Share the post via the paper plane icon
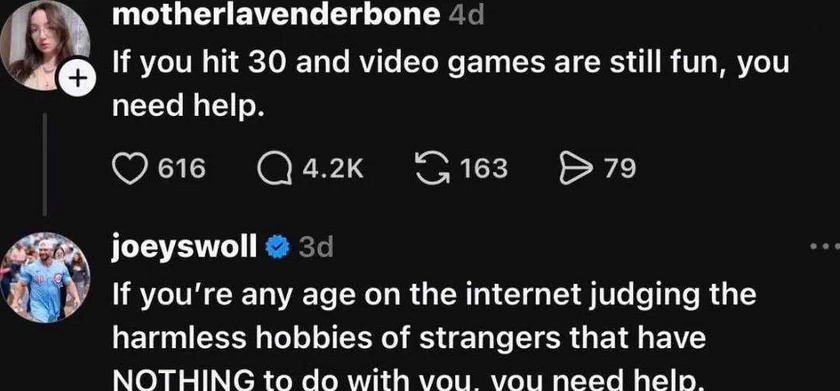Screen dimensions: 840x391 coord(574,168)
